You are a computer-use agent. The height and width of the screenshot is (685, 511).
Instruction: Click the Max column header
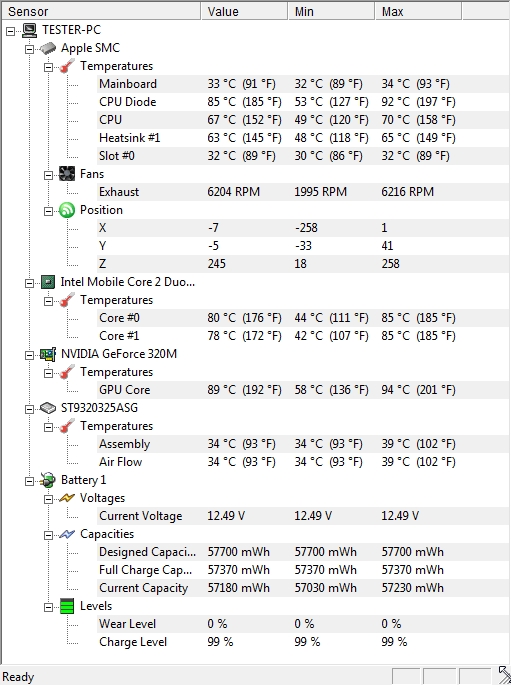point(418,11)
